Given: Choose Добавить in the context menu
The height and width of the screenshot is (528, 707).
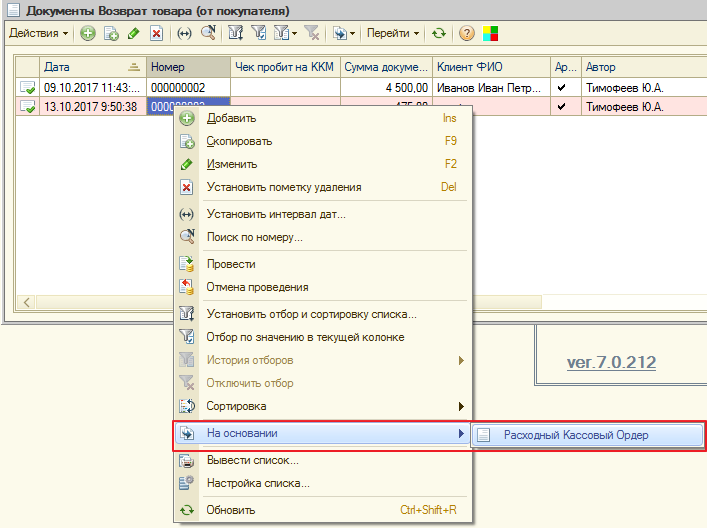Looking at the screenshot, I should (x=323, y=118).
